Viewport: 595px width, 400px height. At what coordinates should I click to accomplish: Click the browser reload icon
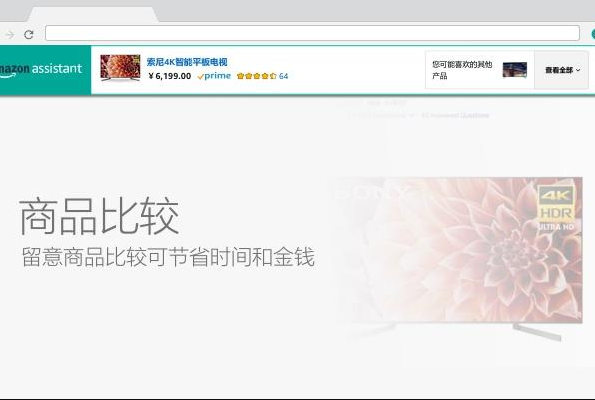tap(28, 35)
